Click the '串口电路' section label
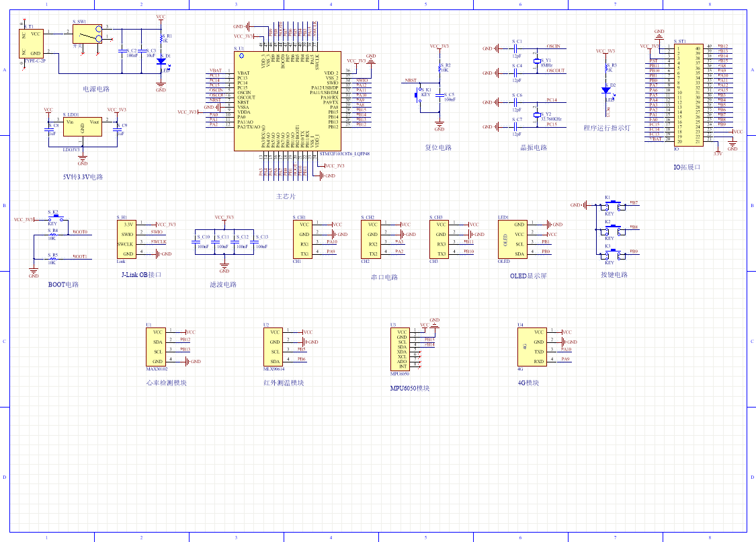The image size is (756, 542). (x=384, y=277)
